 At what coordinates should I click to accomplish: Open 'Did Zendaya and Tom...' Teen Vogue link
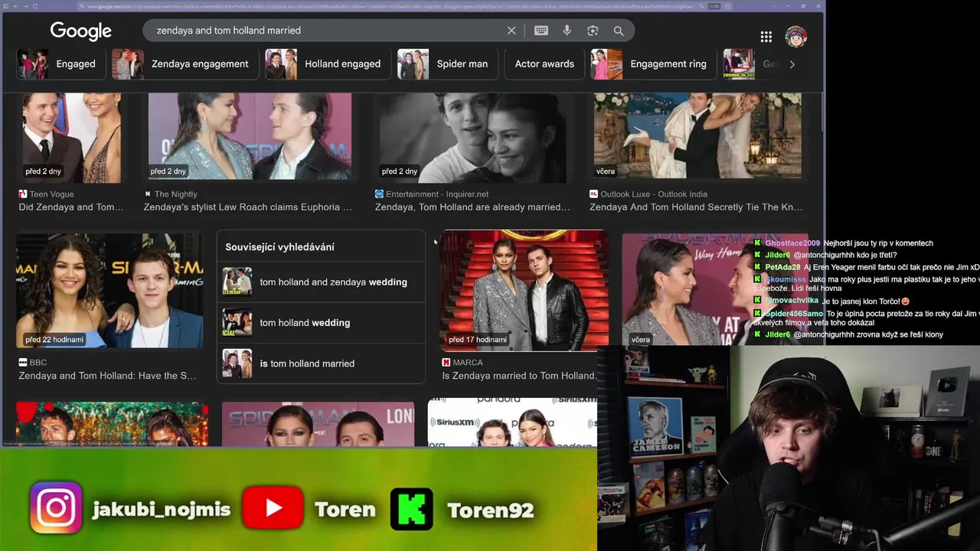[x=70, y=207]
